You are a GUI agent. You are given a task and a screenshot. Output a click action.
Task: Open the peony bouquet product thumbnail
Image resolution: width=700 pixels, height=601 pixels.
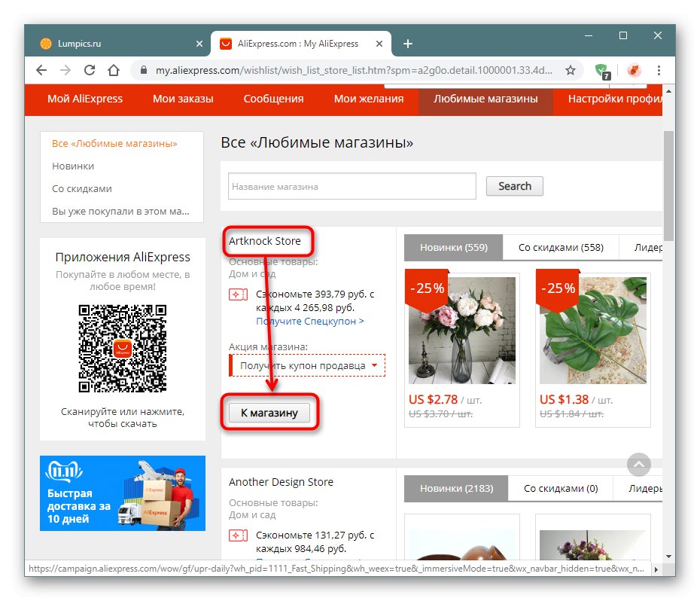[461, 330]
